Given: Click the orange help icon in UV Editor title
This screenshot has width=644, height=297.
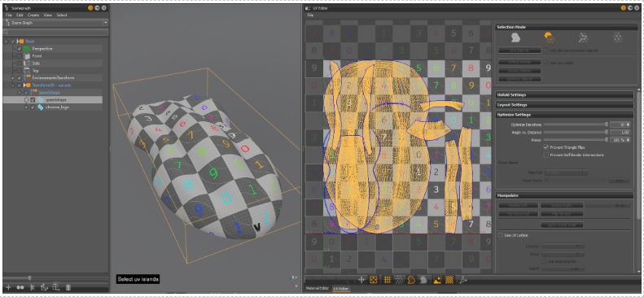Looking at the screenshot, I should (x=624, y=8).
